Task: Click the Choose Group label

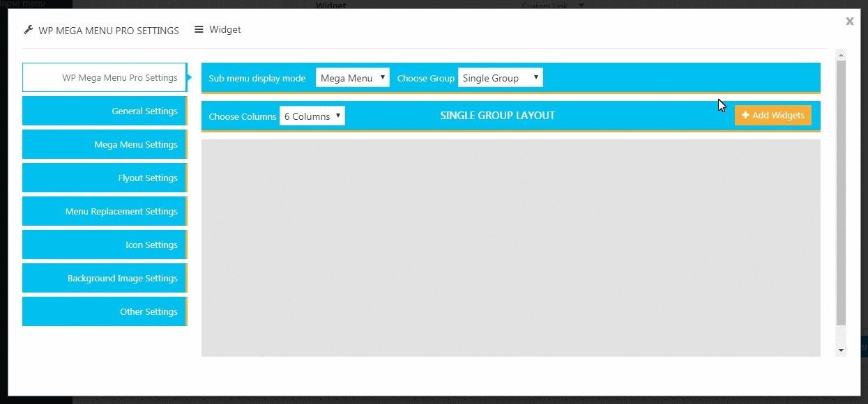Action: tap(426, 78)
